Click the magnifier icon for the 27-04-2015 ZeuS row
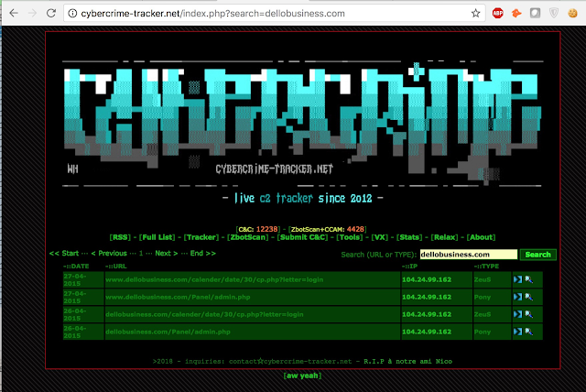The width and height of the screenshot is (586, 392). coord(529,279)
